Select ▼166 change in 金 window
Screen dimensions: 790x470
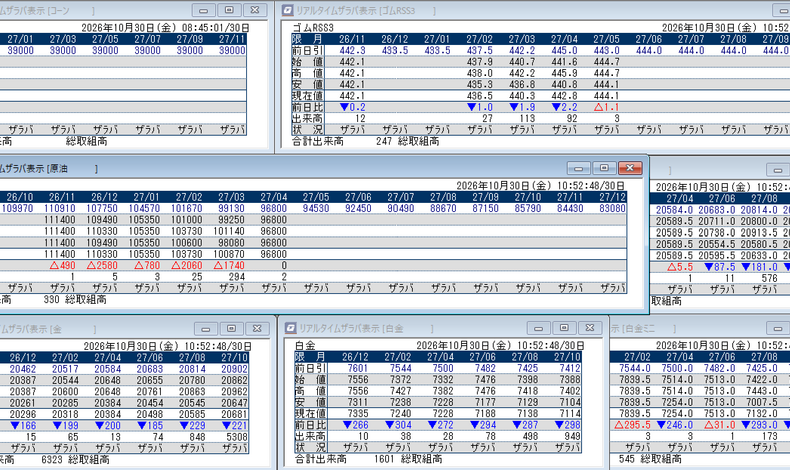23,426
